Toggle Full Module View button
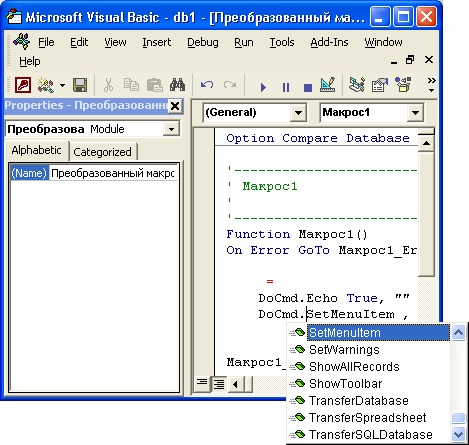 (x=219, y=384)
